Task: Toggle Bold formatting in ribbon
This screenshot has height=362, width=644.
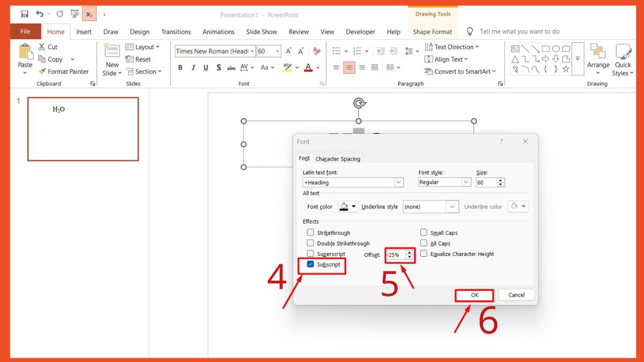Action: [x=180, y=68]
